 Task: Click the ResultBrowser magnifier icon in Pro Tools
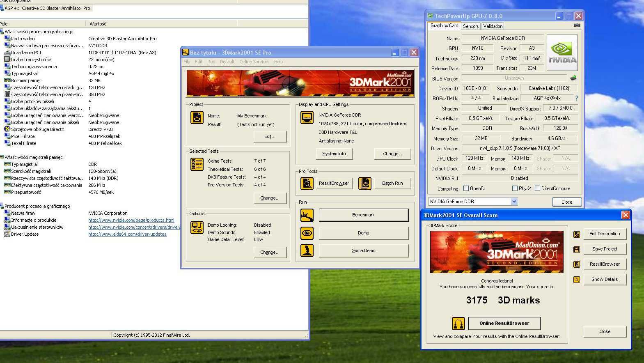coord(307,184)
